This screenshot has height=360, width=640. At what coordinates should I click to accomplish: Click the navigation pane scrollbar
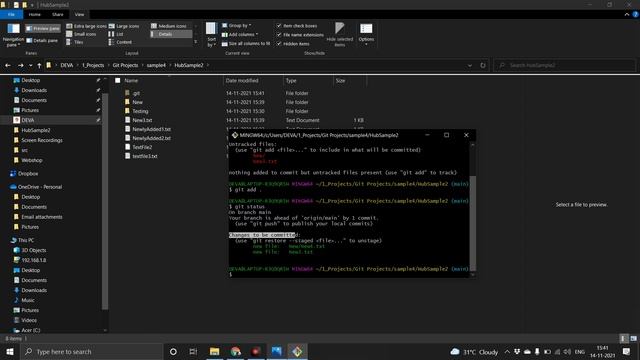click(105, 200)
